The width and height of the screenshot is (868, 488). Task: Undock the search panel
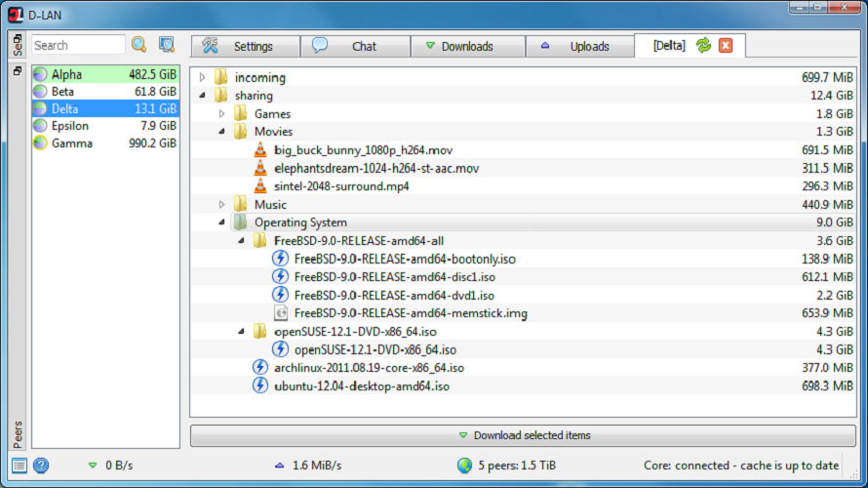18,38
